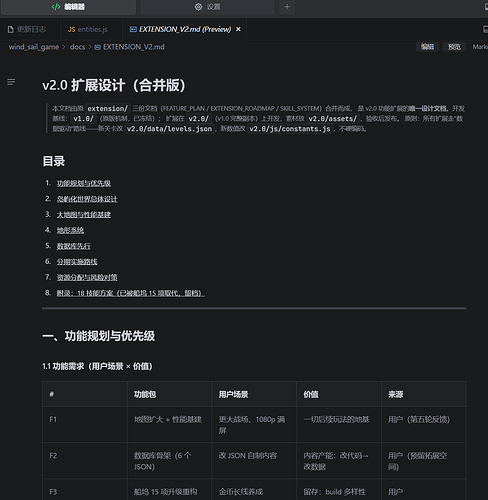Image resolution: width=488 pixels, height=500 pixels.
Task: Switch to 预览 mode
Action: tap(454, 47)
